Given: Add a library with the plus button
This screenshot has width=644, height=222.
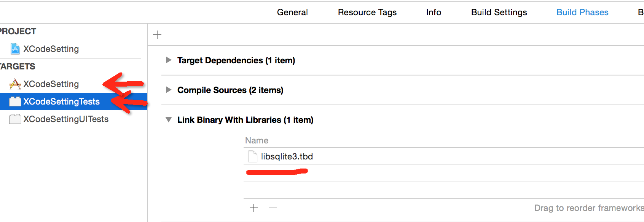Looking at the screenshot, I should [x=254, y=208].
